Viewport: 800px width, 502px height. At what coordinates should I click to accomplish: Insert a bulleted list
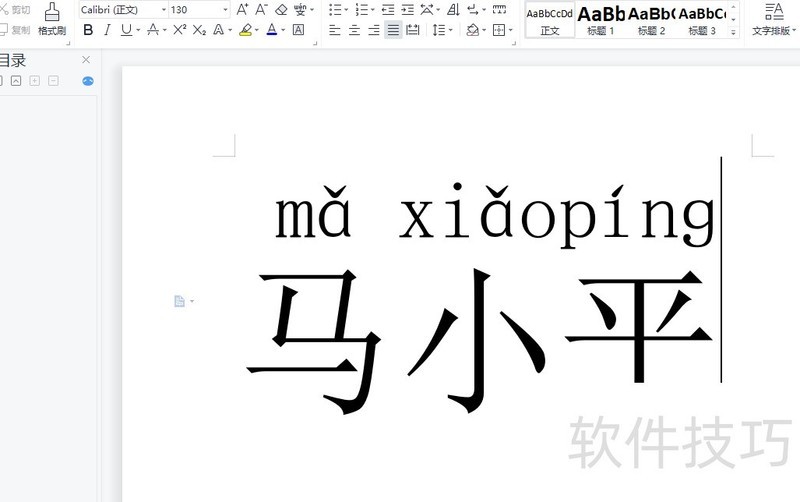click(x=335, y=10)
